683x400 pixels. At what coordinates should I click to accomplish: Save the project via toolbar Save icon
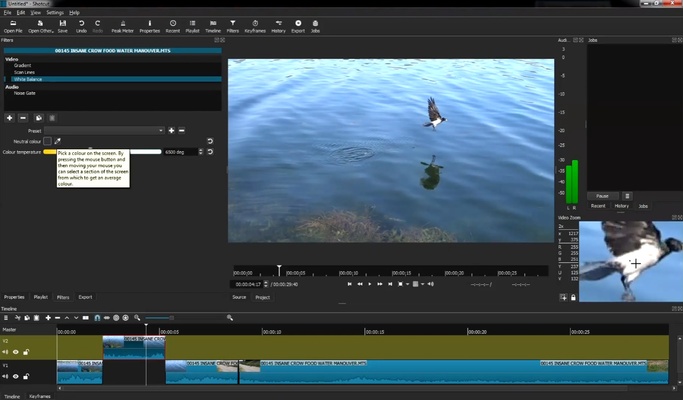(63, 26)
